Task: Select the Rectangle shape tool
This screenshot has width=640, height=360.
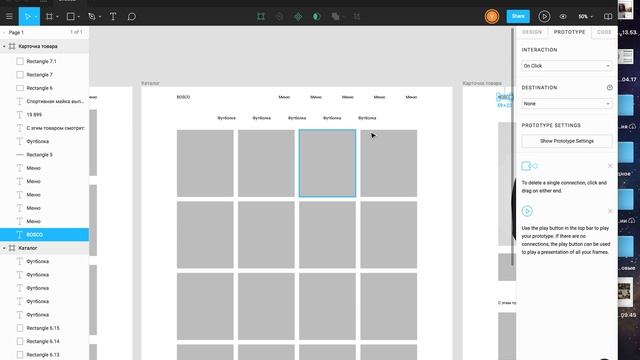Action: pos(71,17)
